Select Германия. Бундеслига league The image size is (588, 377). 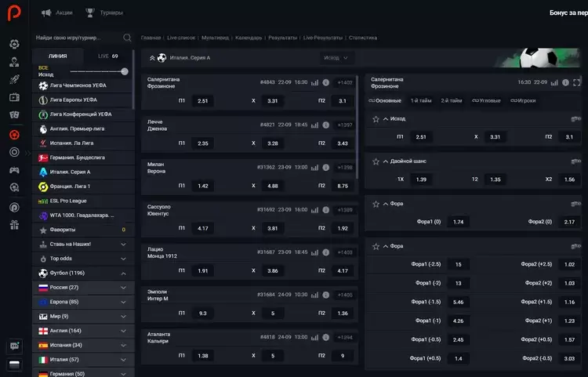tap(83, 158)
